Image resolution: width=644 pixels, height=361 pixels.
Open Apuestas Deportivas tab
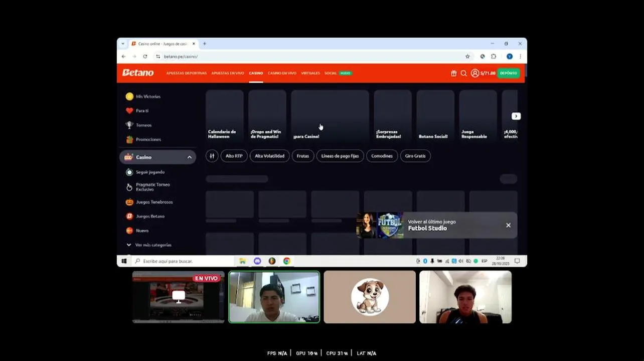tap(187, 73)
